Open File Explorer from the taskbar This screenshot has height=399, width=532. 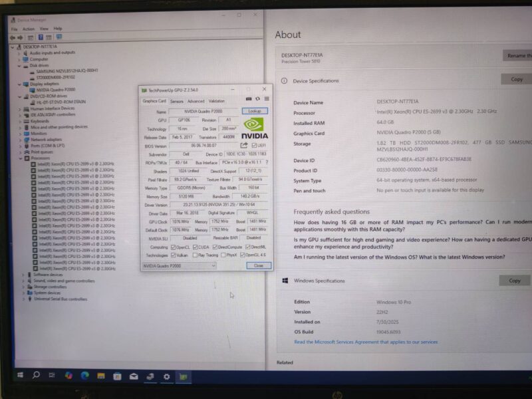click(101, 376)
